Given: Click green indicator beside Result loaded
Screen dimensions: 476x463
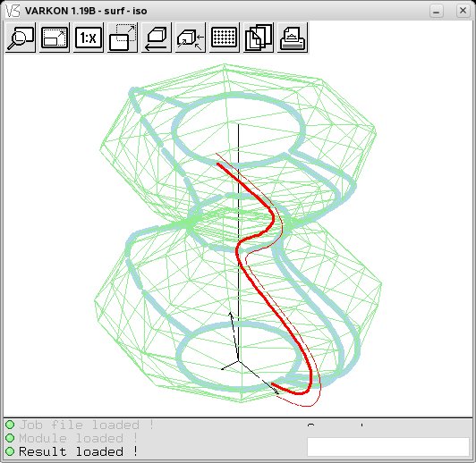Looking at the screenshot, I should click(x=10, y=451).
